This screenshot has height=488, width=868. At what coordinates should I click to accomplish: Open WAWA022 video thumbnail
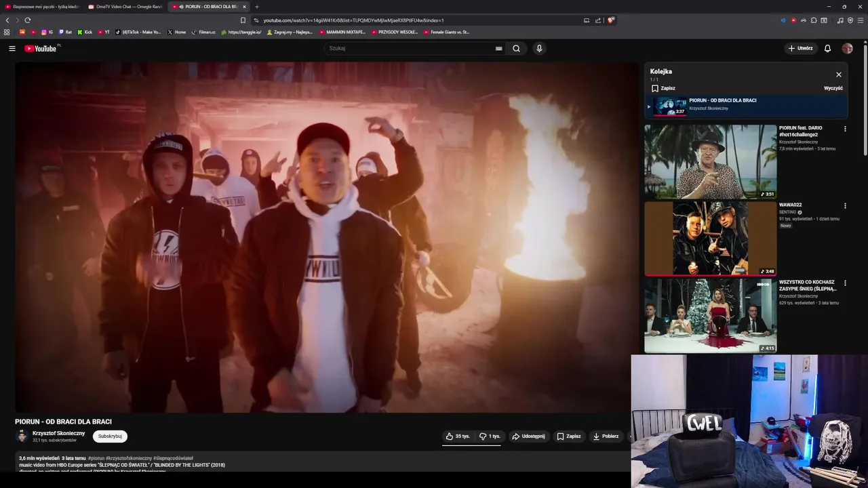tap(711, 239)
